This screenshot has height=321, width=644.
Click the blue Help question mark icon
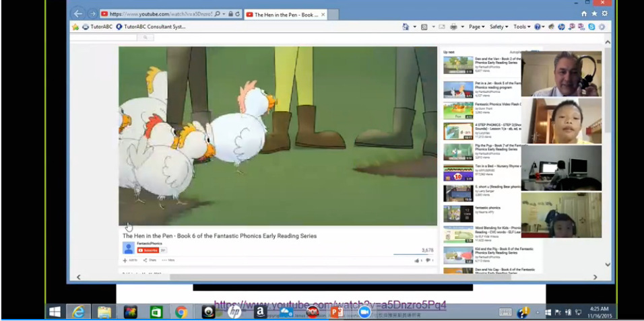[x=537, y=27]
